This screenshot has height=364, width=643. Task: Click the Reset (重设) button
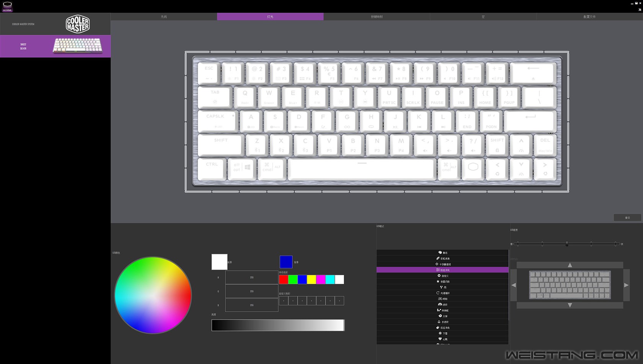pos(627,218)
